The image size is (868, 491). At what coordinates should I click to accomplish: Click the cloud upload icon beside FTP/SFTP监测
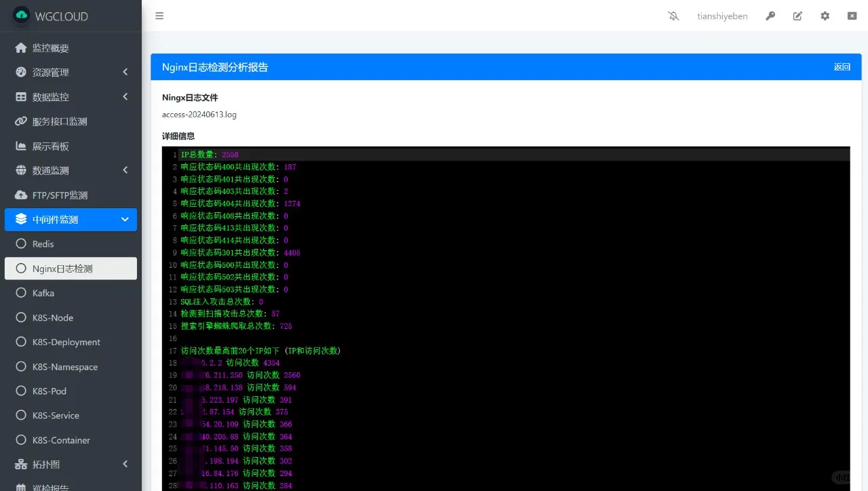(x=21, y=195)
